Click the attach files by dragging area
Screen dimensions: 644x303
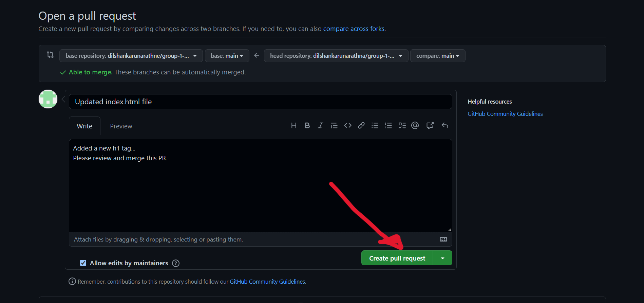point(260,239)
